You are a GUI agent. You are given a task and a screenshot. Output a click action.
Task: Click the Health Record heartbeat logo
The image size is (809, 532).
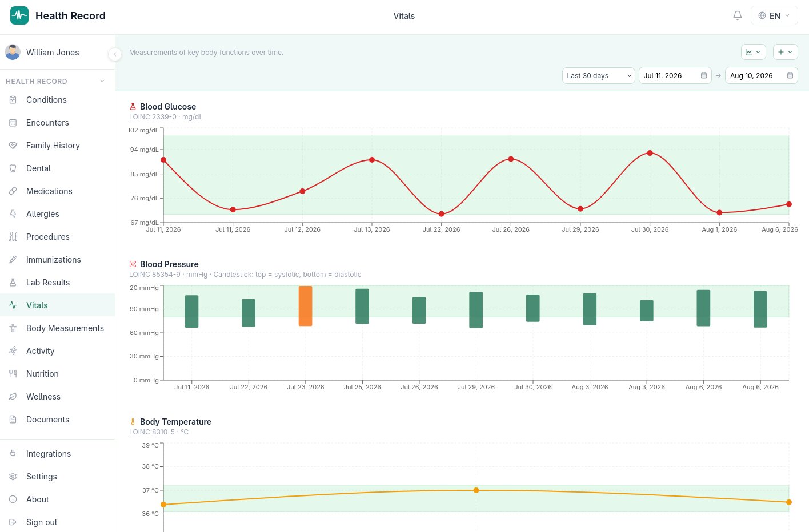[19, 15]
